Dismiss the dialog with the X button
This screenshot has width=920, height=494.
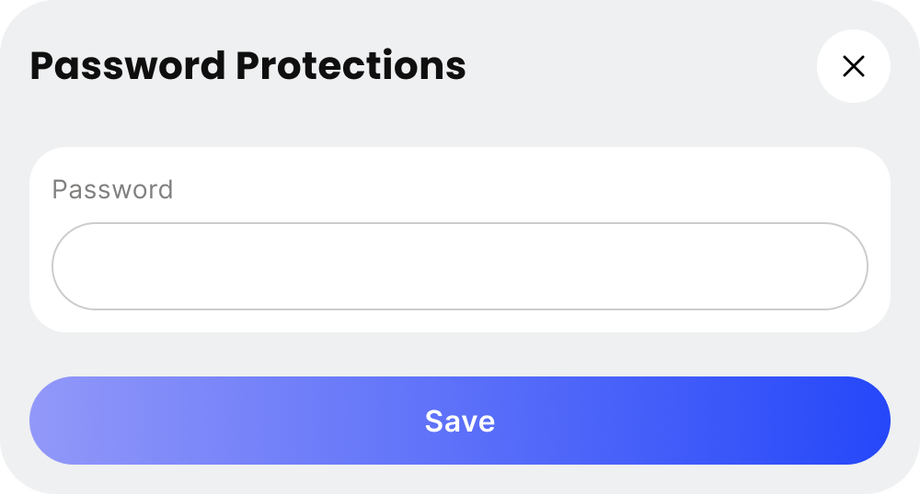[853, 66]
